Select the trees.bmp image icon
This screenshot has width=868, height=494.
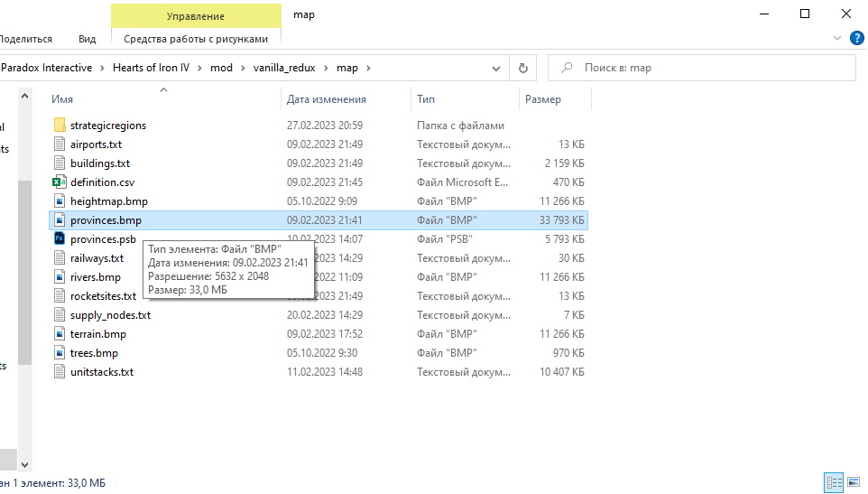[60, 353]
